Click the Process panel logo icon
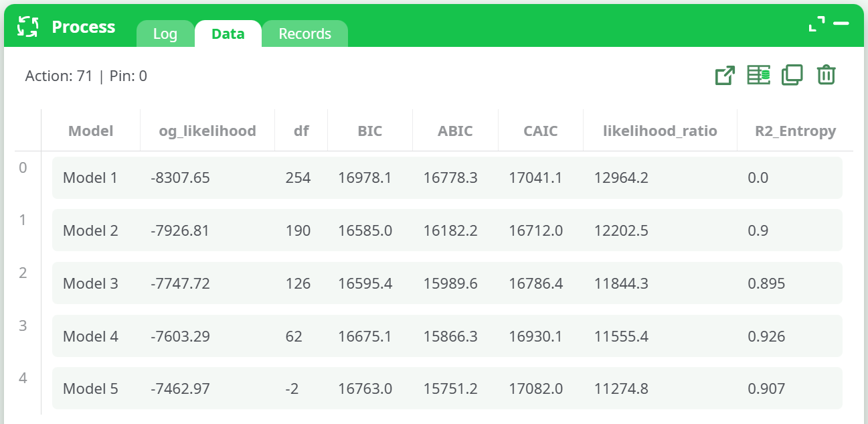 coord(27,27)
